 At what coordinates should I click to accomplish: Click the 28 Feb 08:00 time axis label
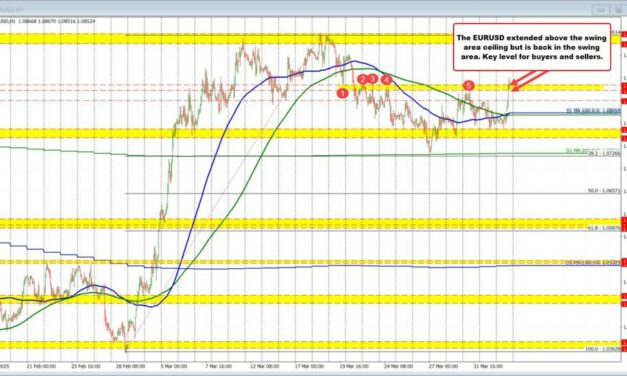click(x=130, y=366)
